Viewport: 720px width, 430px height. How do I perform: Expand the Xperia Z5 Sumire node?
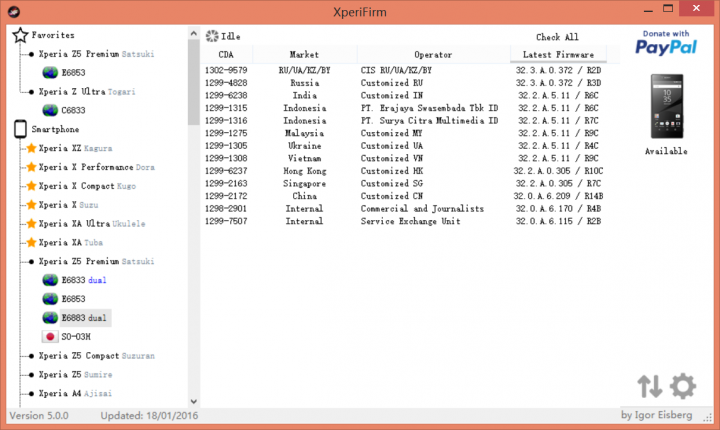coord(31,375)
